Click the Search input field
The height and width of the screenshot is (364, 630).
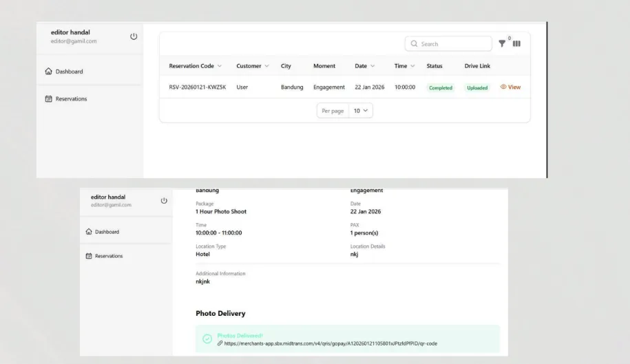448,44
